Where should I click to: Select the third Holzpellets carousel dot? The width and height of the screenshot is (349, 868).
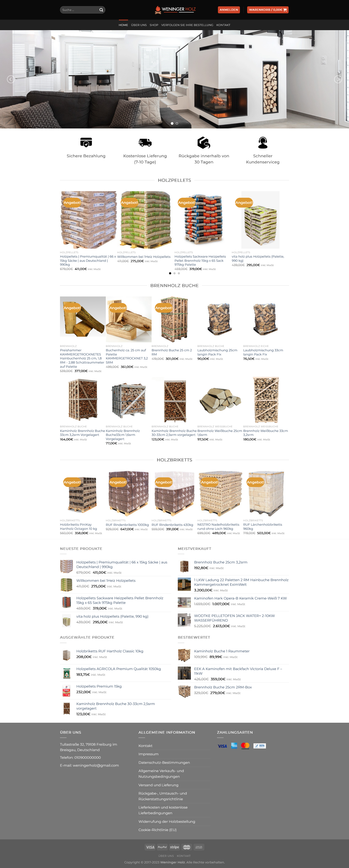[179, 273]
